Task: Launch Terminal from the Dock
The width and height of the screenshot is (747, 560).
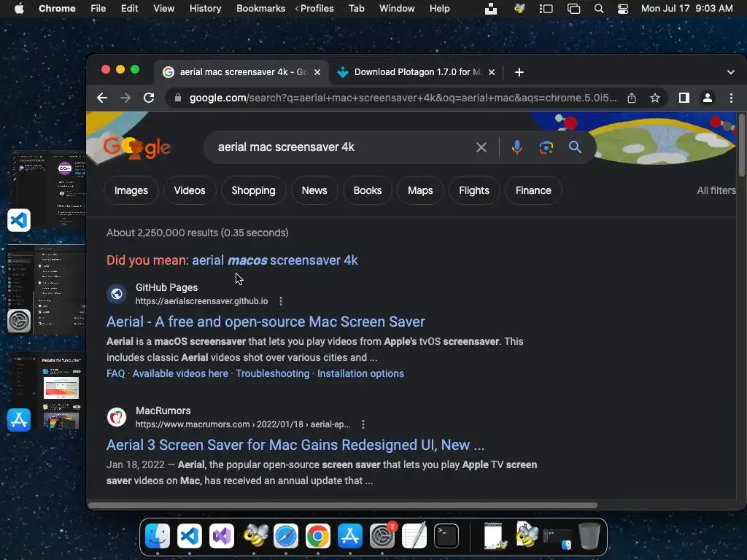Action: coord(446,536)
